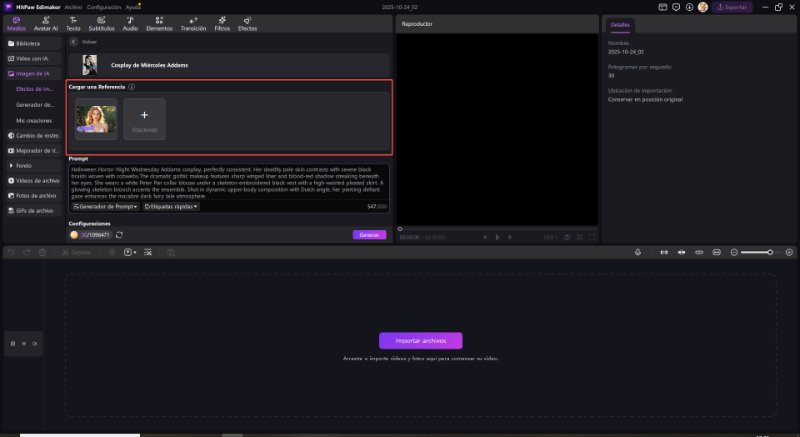Open the Archivo menu
Viewport: 800px width, 437px height.
click(73, 6)
